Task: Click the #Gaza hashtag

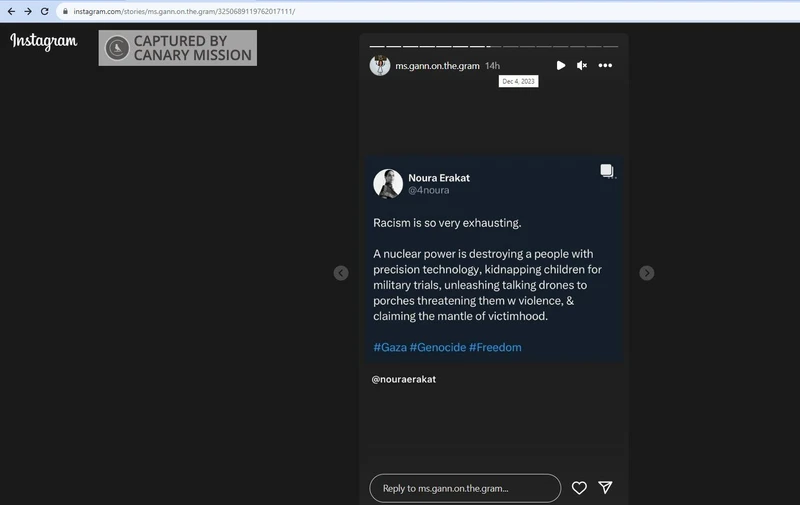Action: [389, 347]
